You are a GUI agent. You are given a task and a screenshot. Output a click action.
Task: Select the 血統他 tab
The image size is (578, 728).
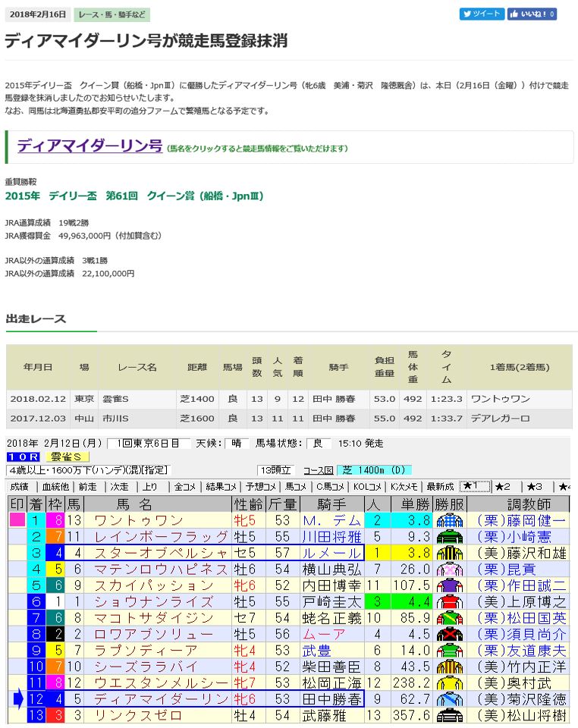pos(55,486)
